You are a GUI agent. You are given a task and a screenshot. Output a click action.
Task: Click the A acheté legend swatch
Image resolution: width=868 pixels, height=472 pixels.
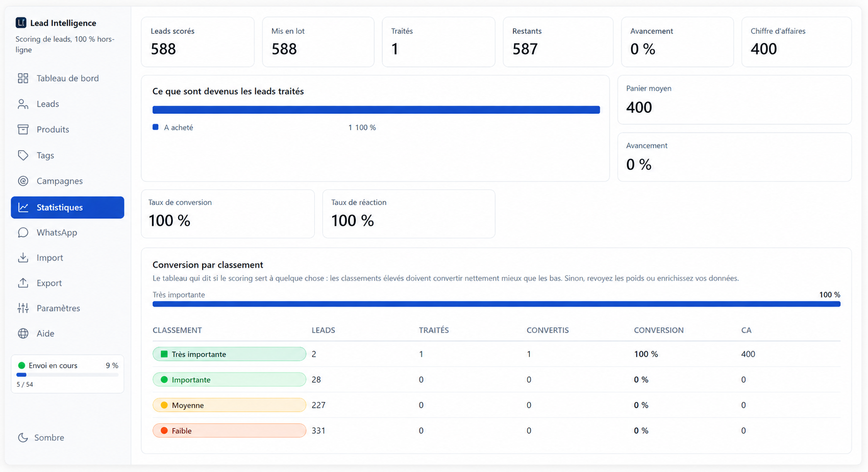[156, 127]
